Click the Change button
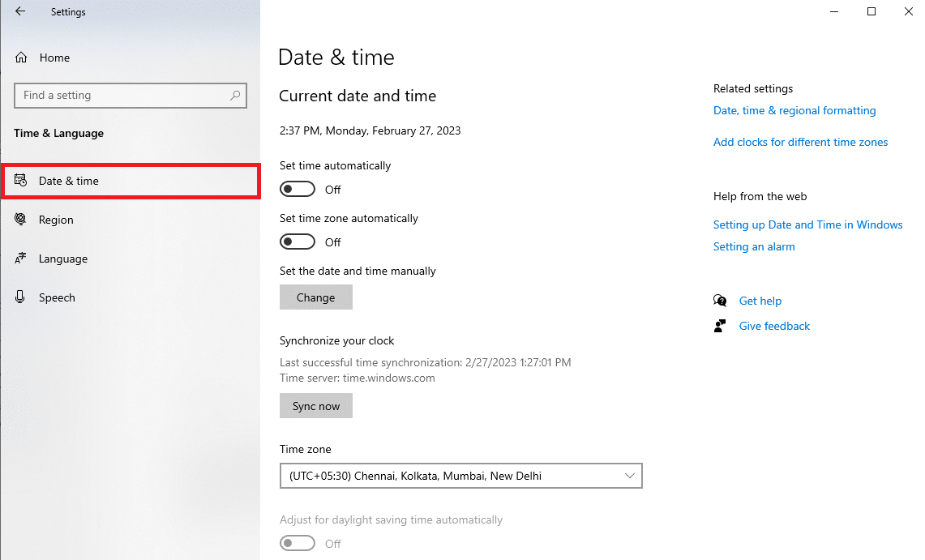Viewport: 925px width, 560px height. (315, 297)
